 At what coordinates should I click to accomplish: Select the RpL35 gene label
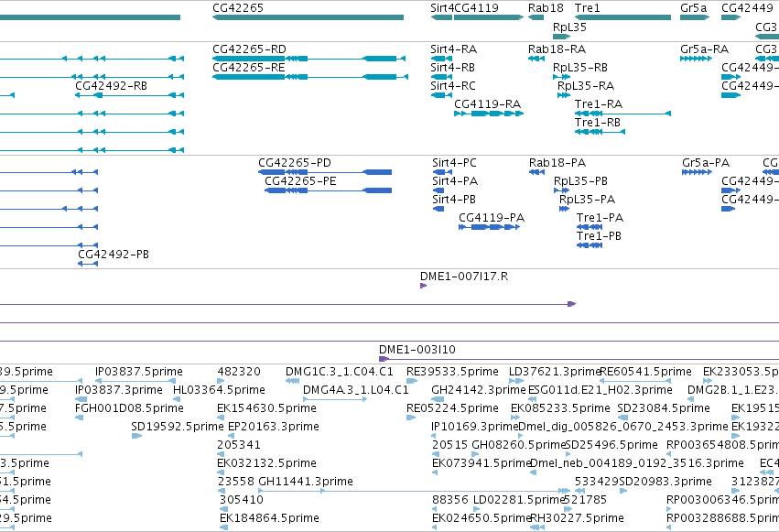pos(570,27)
